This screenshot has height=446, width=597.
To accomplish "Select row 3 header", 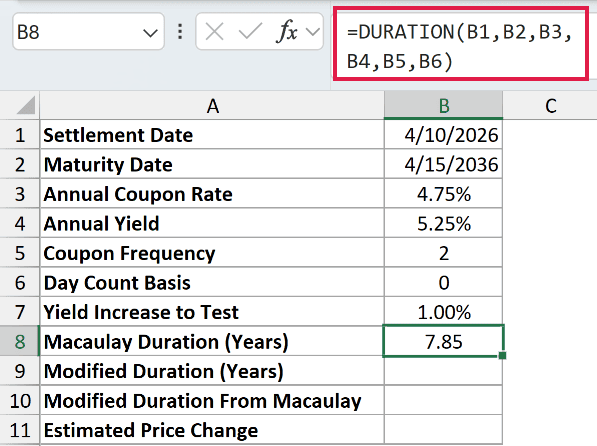I will pos(20,194).
